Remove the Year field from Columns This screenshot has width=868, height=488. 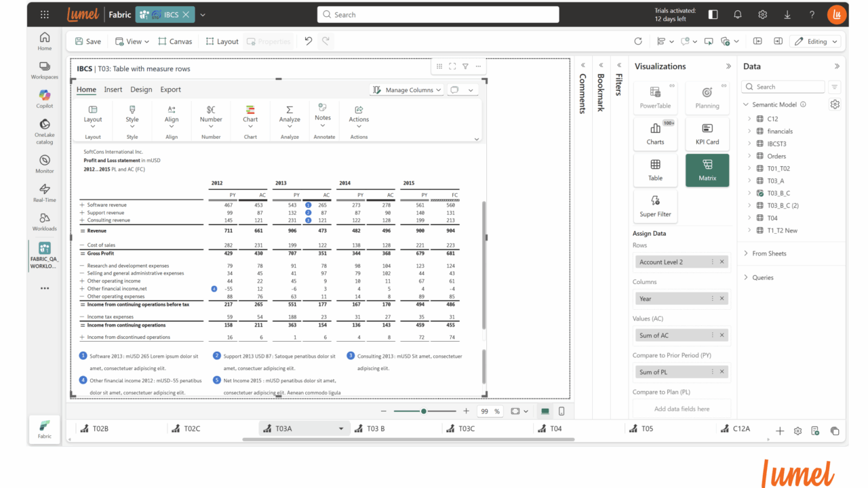[x=722, y=298]
